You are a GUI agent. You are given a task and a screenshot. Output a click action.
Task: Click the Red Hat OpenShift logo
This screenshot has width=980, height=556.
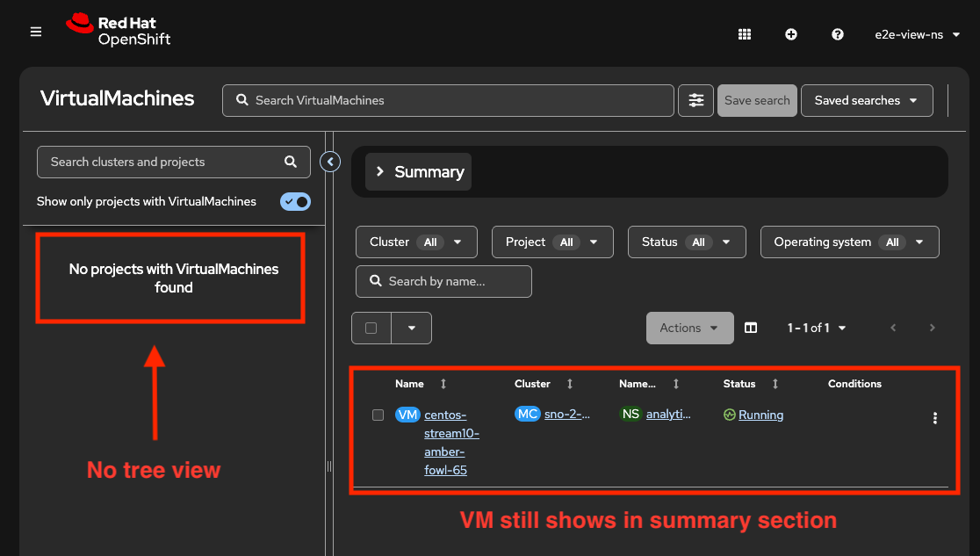pyautogui.click(x=119, y=31)
